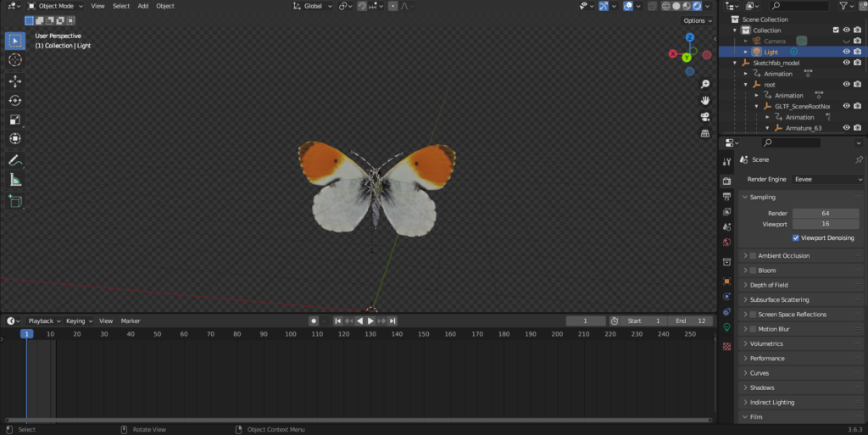This screenshot has height=435, width=868.
Task: Hide the Light object in viewport
Action: (846, 52)
